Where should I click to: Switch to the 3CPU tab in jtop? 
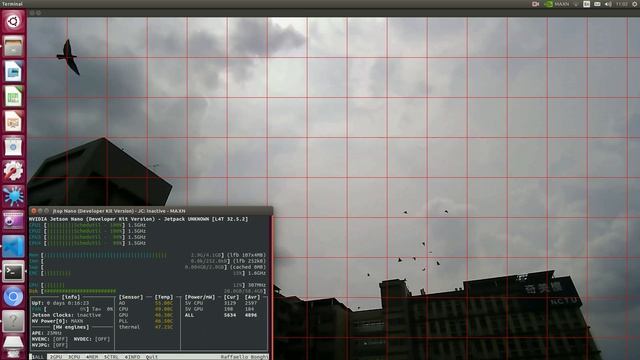point(74,357)
